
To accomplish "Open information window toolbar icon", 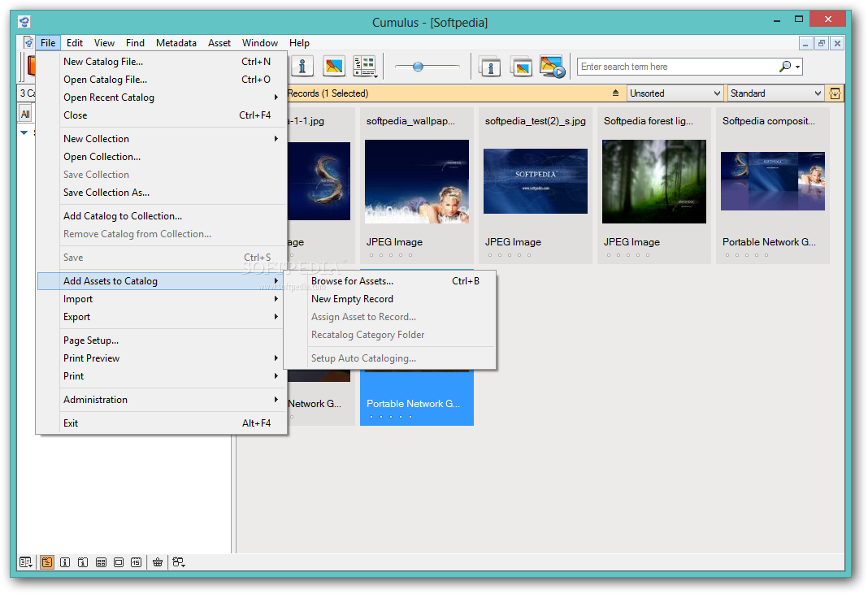I will (x=490, y=67).
